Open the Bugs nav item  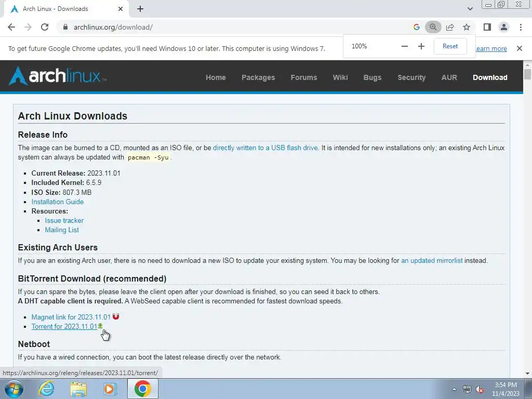coord(372,77)
